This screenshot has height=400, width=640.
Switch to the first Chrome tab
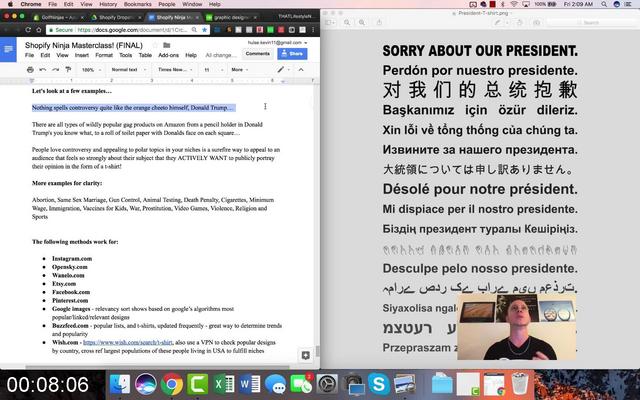tap(58, 18)
